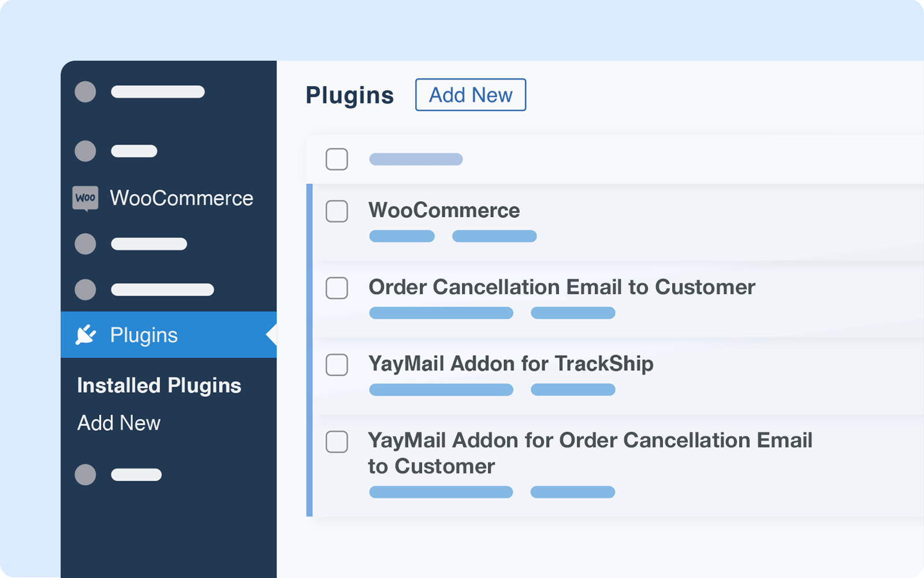924x578 pixels.
Task: Check the Order Cancellation Email to Customer checkbox
Action: click(337, 288)
